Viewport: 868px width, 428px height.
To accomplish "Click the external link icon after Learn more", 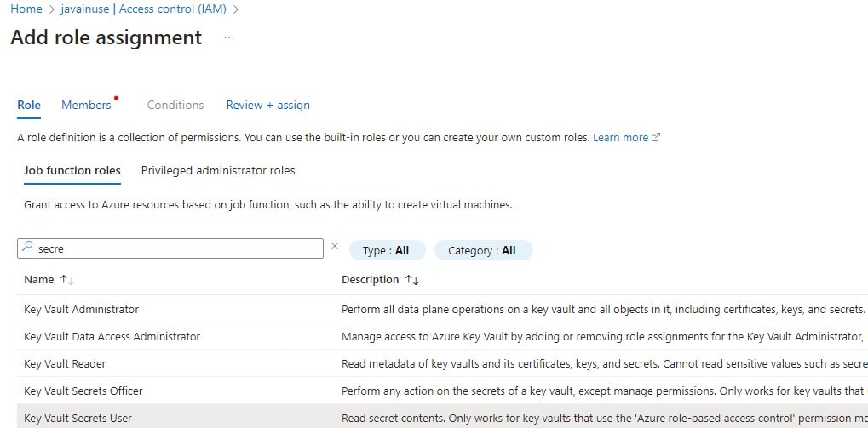I will [656, 138].
